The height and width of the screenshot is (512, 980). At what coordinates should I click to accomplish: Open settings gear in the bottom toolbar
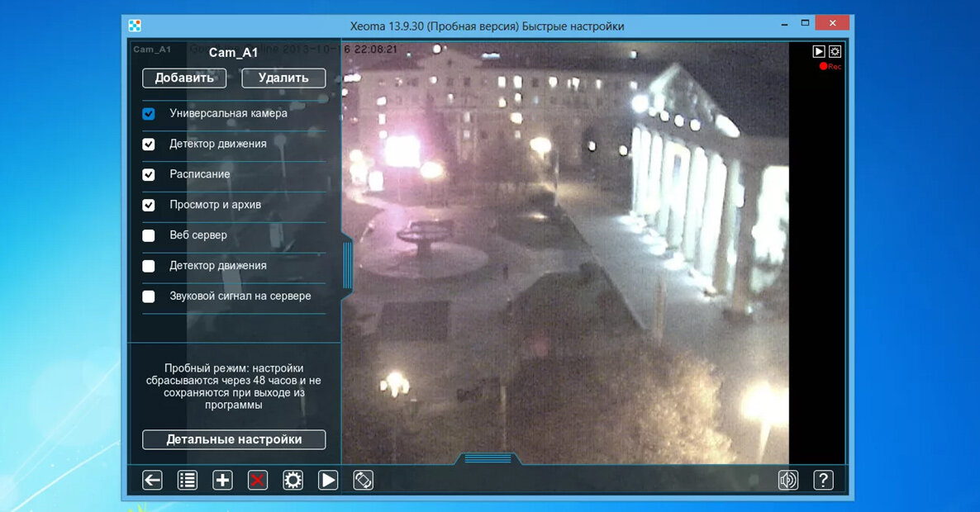pos(293,480)
